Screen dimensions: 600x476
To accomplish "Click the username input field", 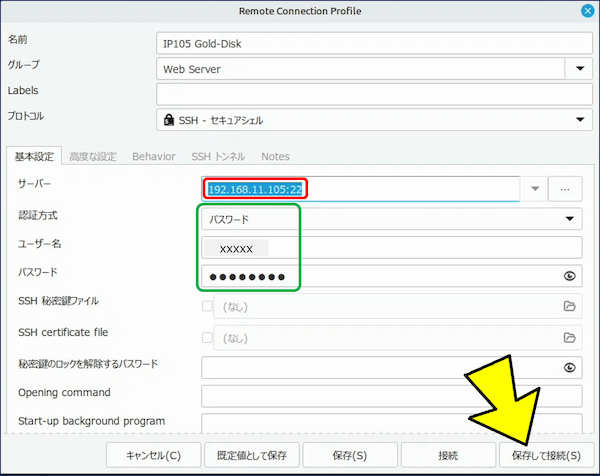I will (392, 248).
